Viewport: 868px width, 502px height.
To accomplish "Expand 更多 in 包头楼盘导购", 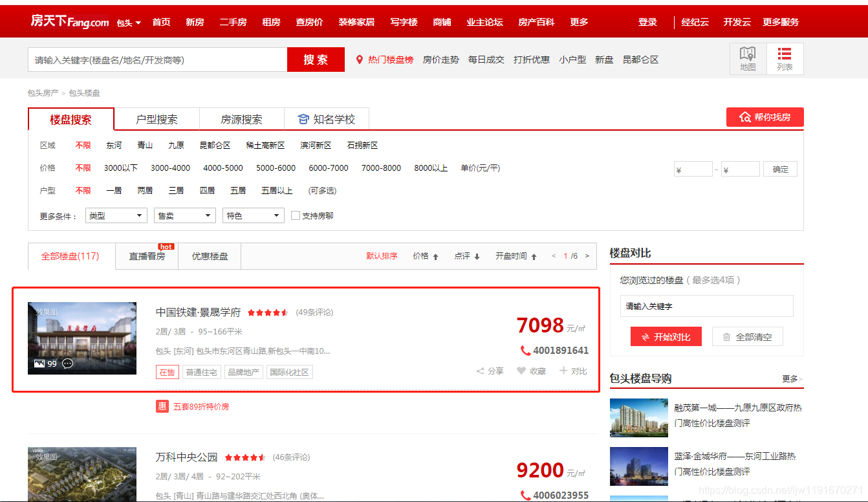I will point(792,378).
